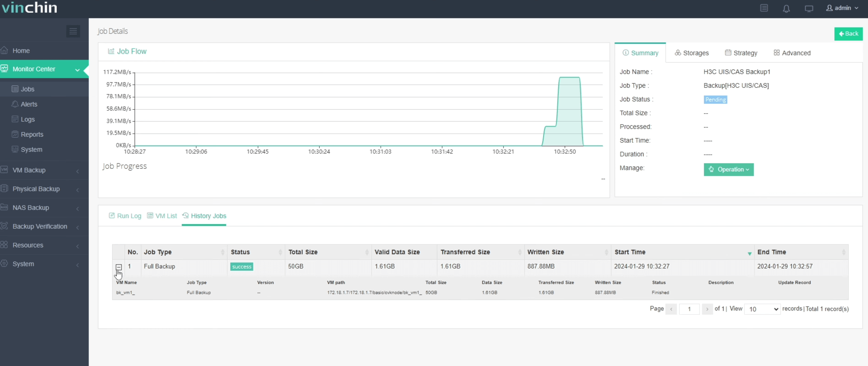Switch to the Advanced tab
This screenshot has height=366, width=868.
tap(792, 53)
